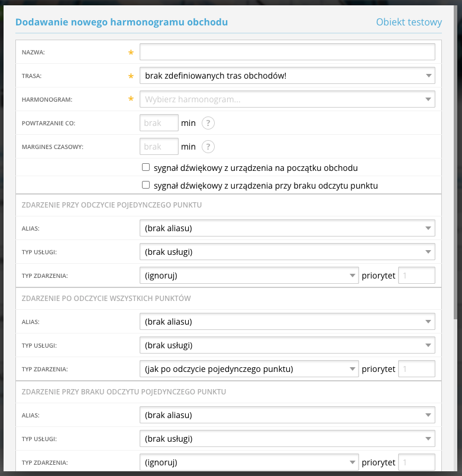
Task: Click the Margines czasowy minutes field
Action: [x=159, y=147]
